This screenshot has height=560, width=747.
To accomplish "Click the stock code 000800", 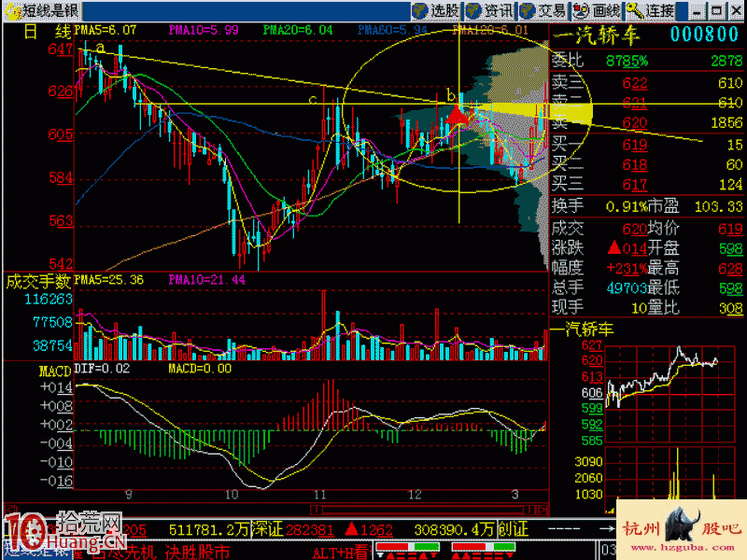I will [704, 35].
